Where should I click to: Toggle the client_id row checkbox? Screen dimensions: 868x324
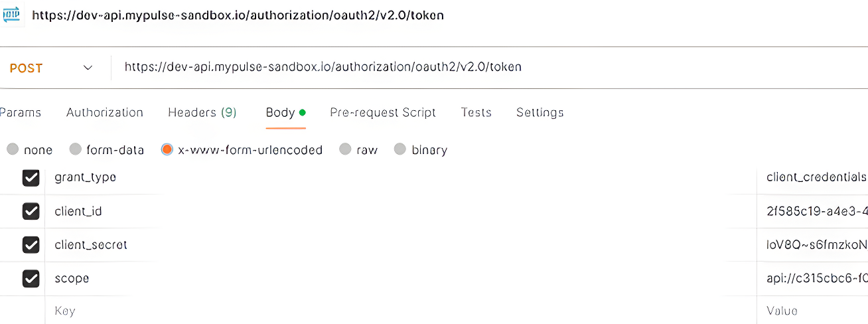pos(31,211)
